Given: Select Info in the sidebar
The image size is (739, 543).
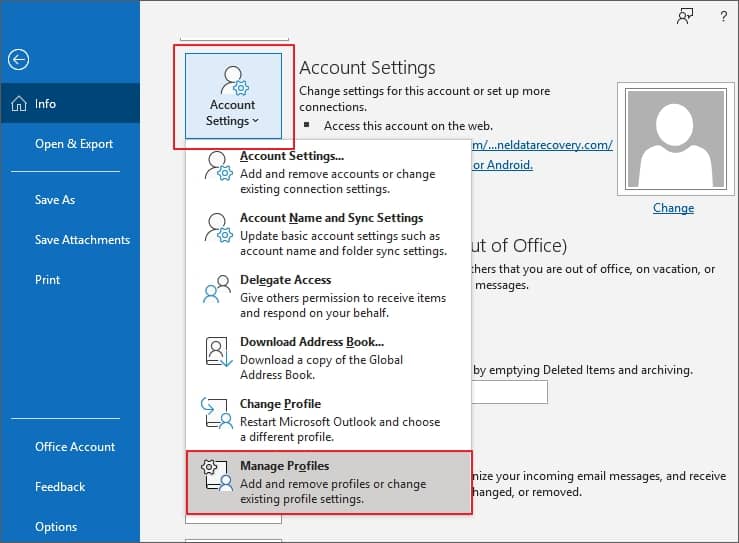Looking at the screenshot, I should 70,104.
